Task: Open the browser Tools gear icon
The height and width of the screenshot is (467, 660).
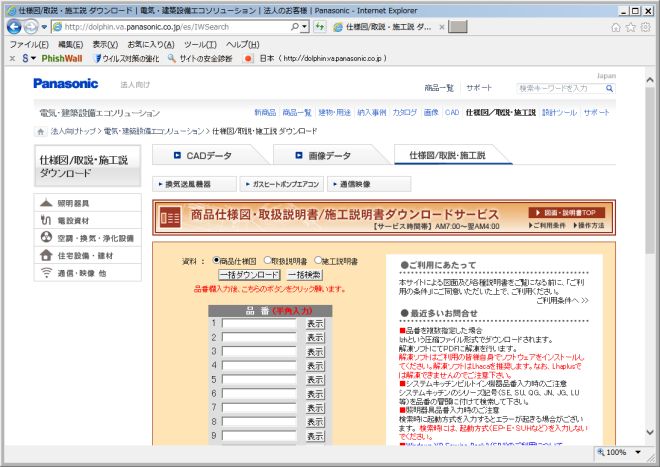Action: pos(645,27)
